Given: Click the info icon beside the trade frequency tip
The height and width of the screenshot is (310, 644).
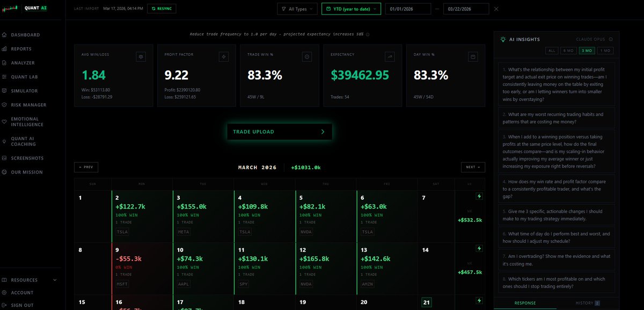Looking at the screenshot, I should point(368,34).
